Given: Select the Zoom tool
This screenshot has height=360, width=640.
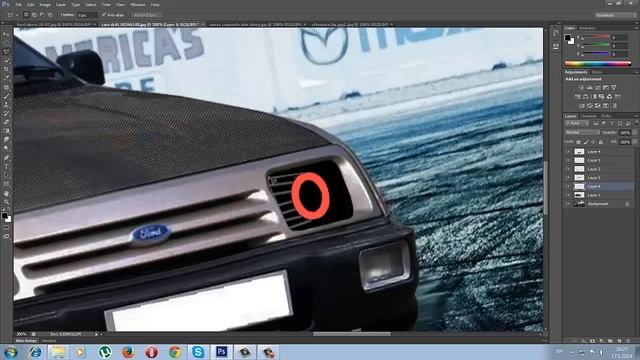Looking at the screenshot, I should (x=6, y=202).
